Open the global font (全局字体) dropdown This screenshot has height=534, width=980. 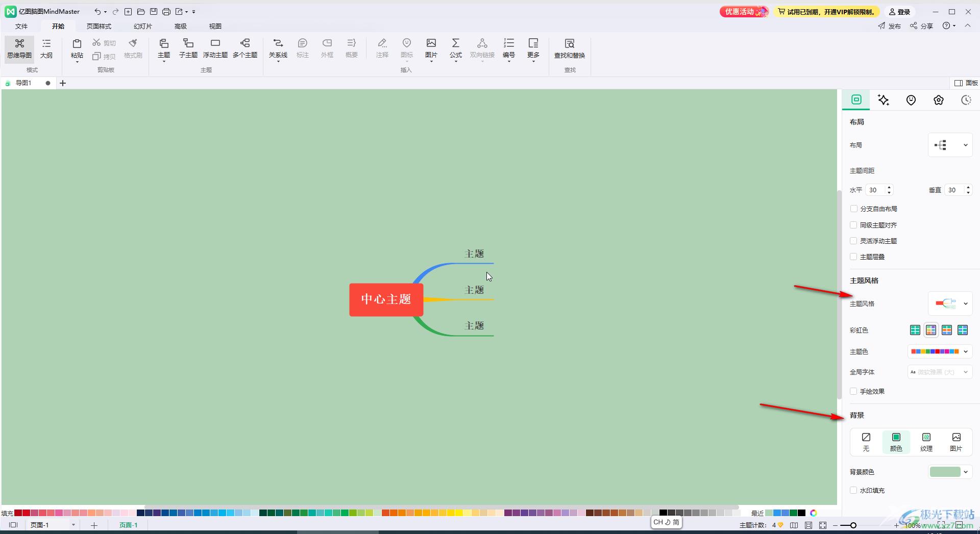tap(940, 372)
